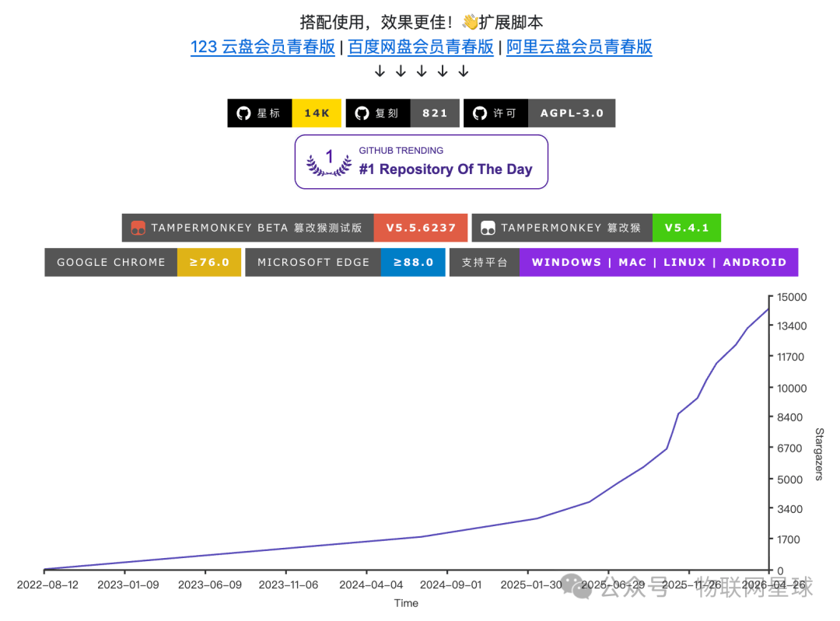This screenshot has width=840, height=621.
Task: Click the red Tampermonkey Beta icon
Action: pos(138,228)
